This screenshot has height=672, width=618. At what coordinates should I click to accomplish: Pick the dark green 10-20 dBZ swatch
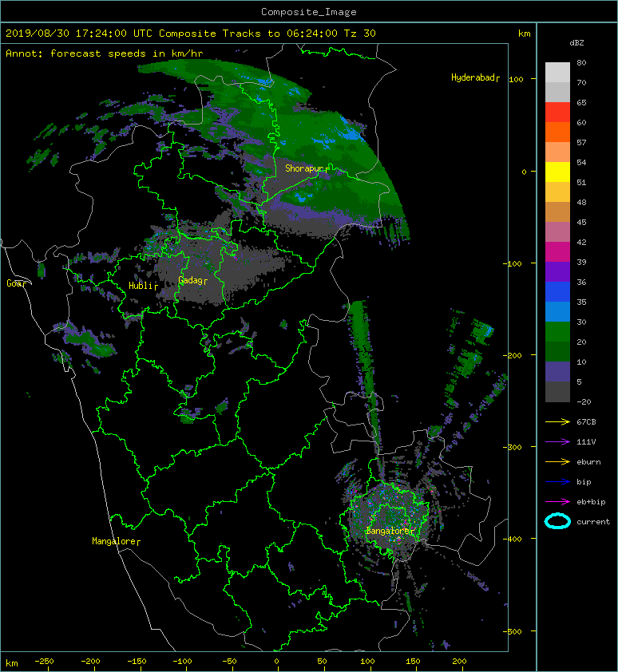pyautogui.click(x=557, y=351)
